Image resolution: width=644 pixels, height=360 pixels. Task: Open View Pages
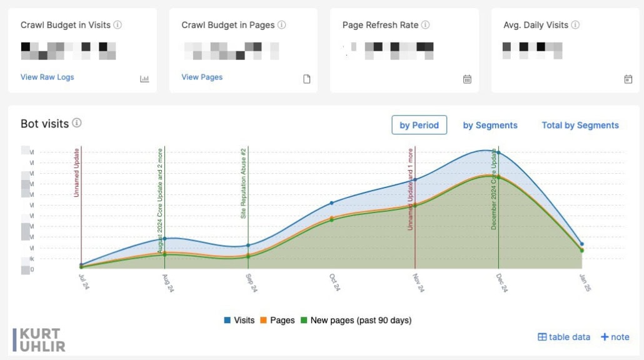(203, 77)
